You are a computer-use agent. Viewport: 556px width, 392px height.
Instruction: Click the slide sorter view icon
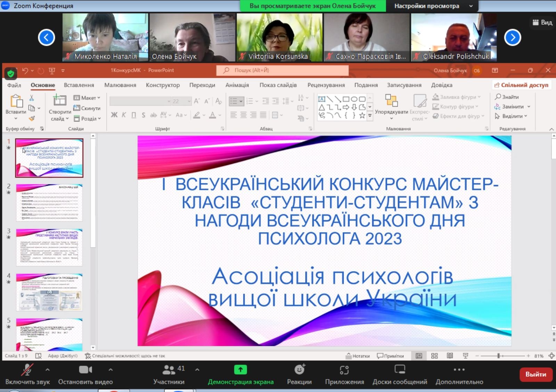(x=434, y=356)
